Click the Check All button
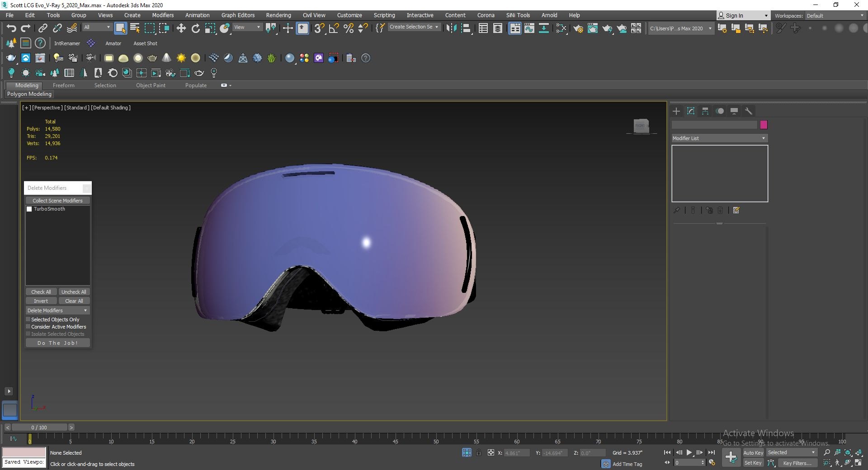 point(41,292)
